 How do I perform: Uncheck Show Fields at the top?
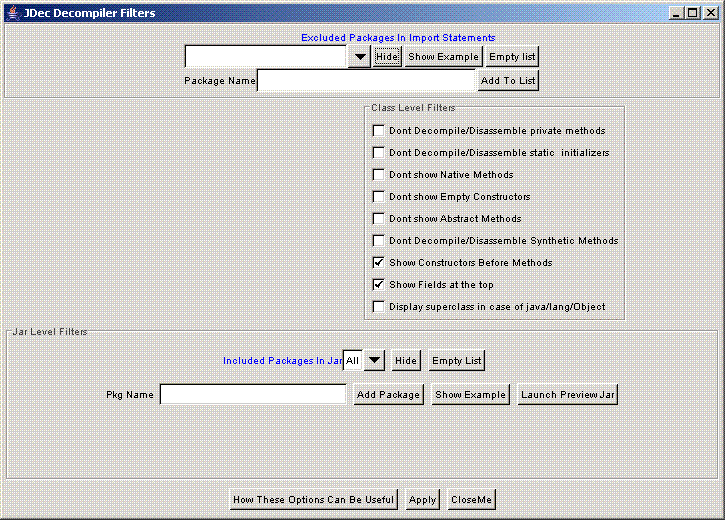click(x=378, y=285)
